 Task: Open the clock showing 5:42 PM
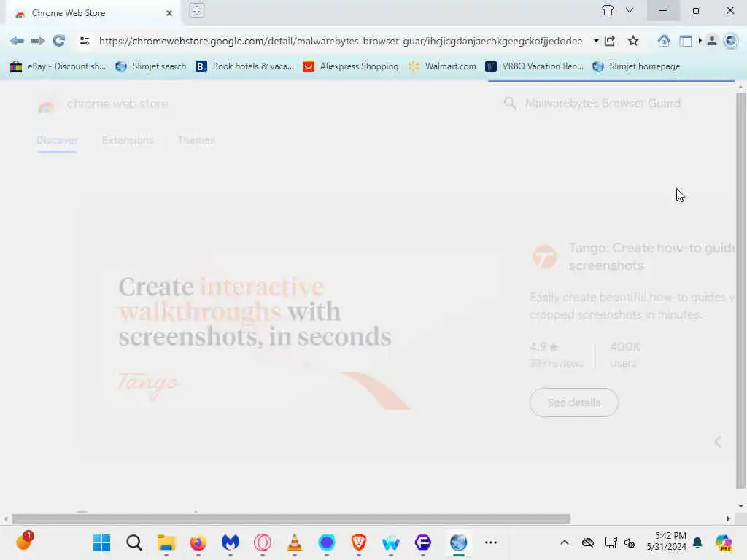coord(666,542)
